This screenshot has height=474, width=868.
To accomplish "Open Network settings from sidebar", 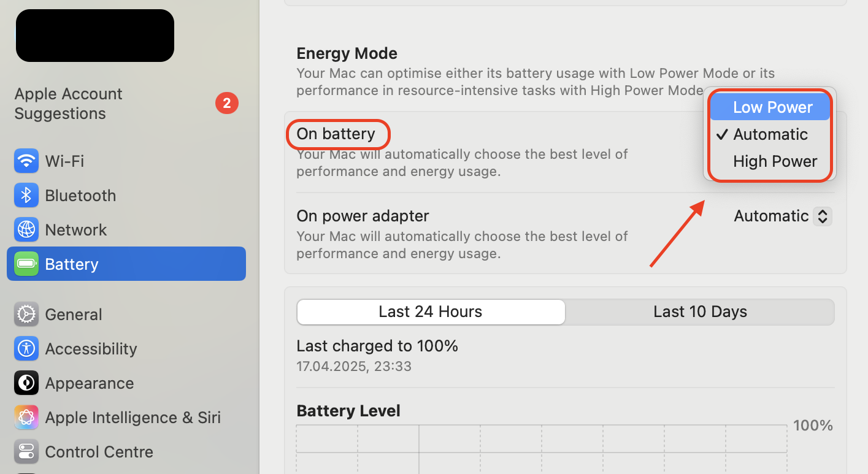I will click(x=26, y=229).
